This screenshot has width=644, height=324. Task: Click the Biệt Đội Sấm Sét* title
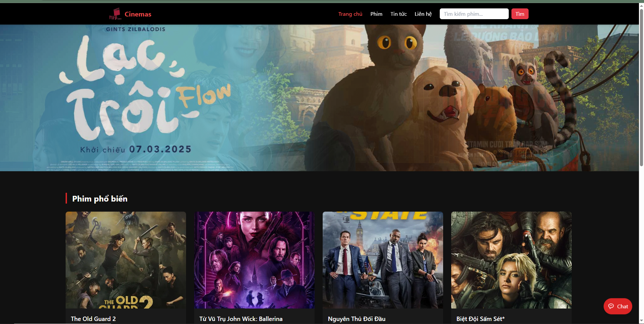click(x=480, y=319)
